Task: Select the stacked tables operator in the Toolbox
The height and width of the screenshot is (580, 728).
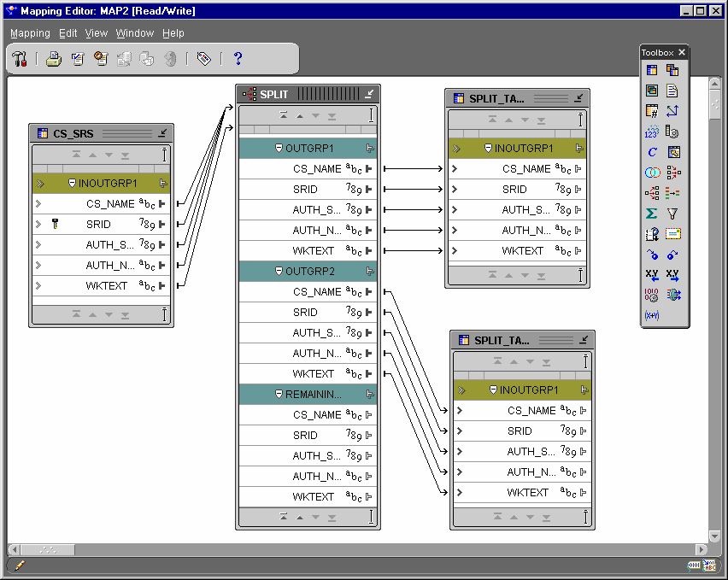Action: (672, 70)
